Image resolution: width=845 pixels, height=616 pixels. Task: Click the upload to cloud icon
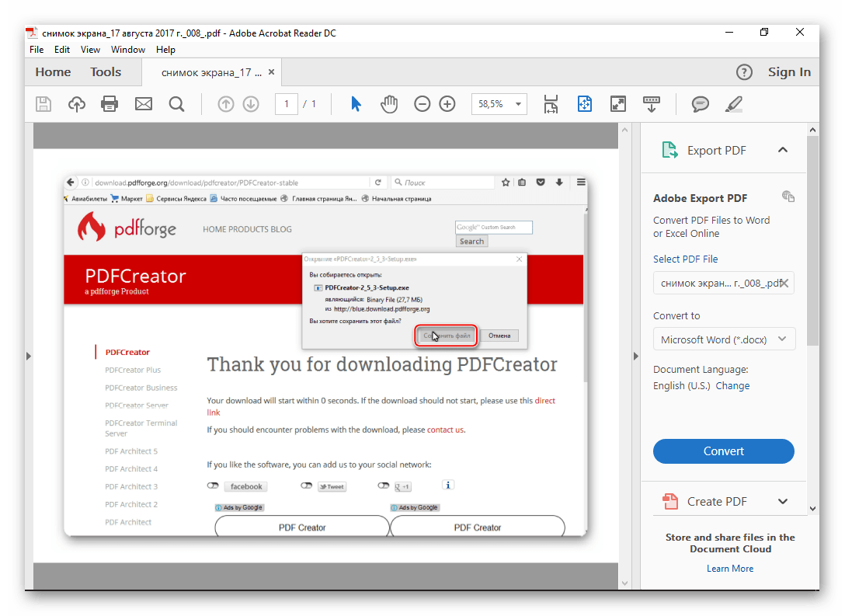pyautogui.click(x=77, y=104)
